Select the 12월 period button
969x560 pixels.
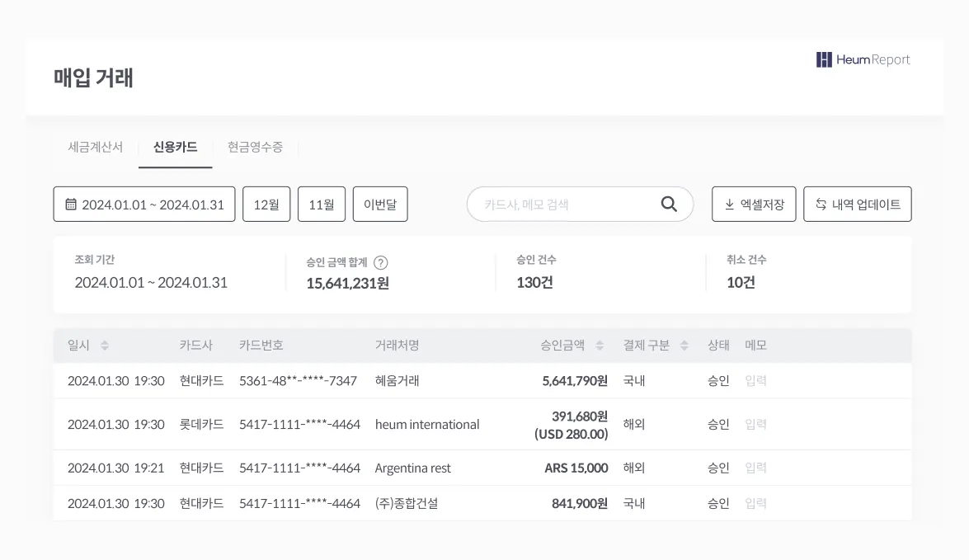point(266,205)
